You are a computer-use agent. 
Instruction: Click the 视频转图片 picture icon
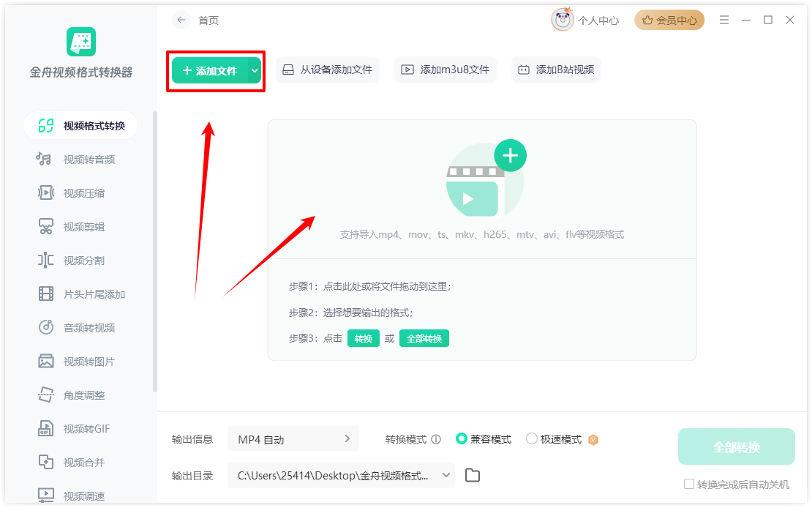[x=46, y=361]
